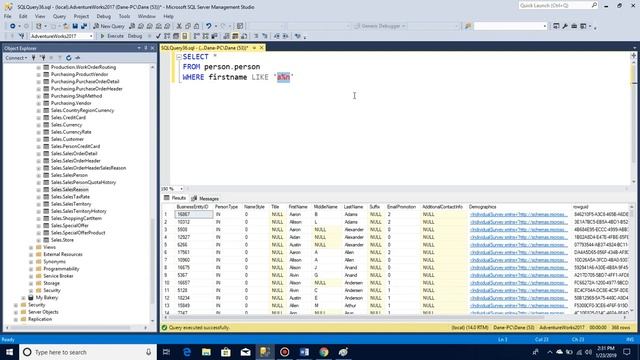Click the Copy icon in toolbar
This screenshot has height=360, width=640.
188,26
